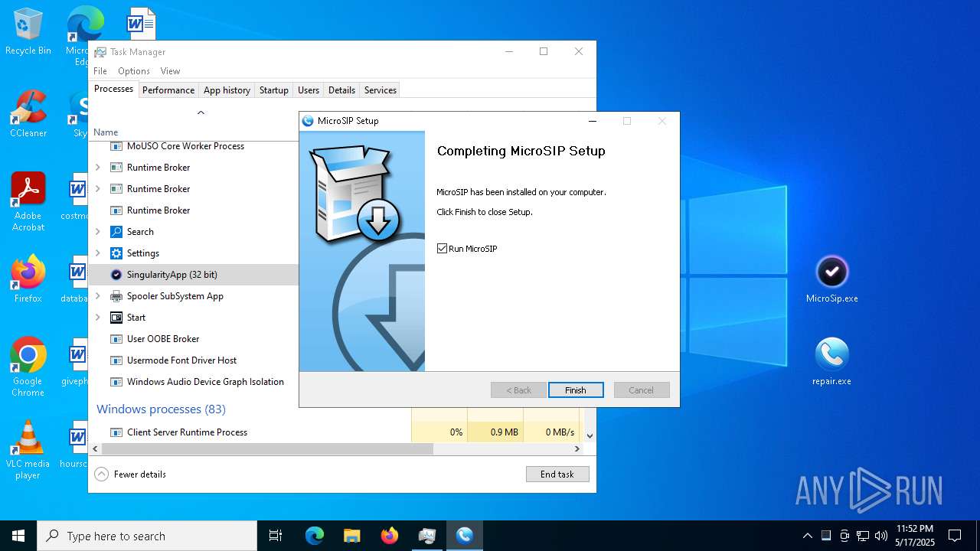Open the Adobe Acrobat desktop icon
This screenshot has width=980, height=551.
click(x=28, y=201)
